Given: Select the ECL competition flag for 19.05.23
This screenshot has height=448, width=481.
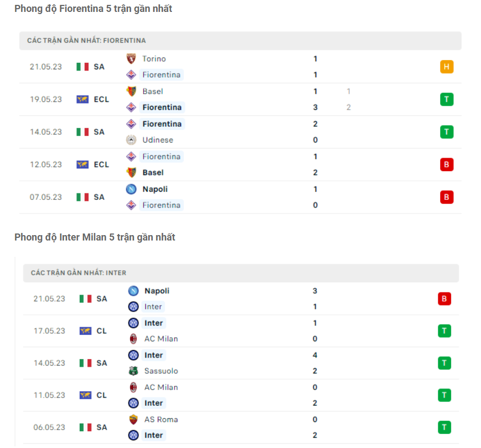Looking at the screenshot, I should (82, 99).
